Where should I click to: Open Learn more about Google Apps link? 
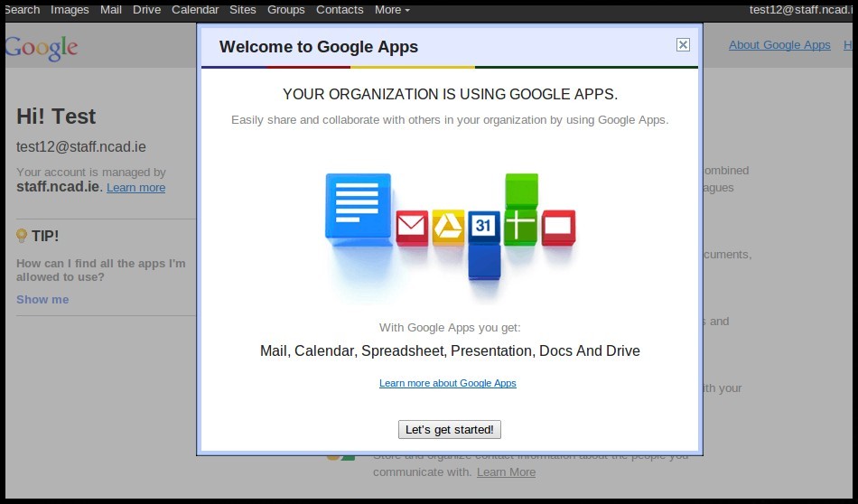coord(448,383)
